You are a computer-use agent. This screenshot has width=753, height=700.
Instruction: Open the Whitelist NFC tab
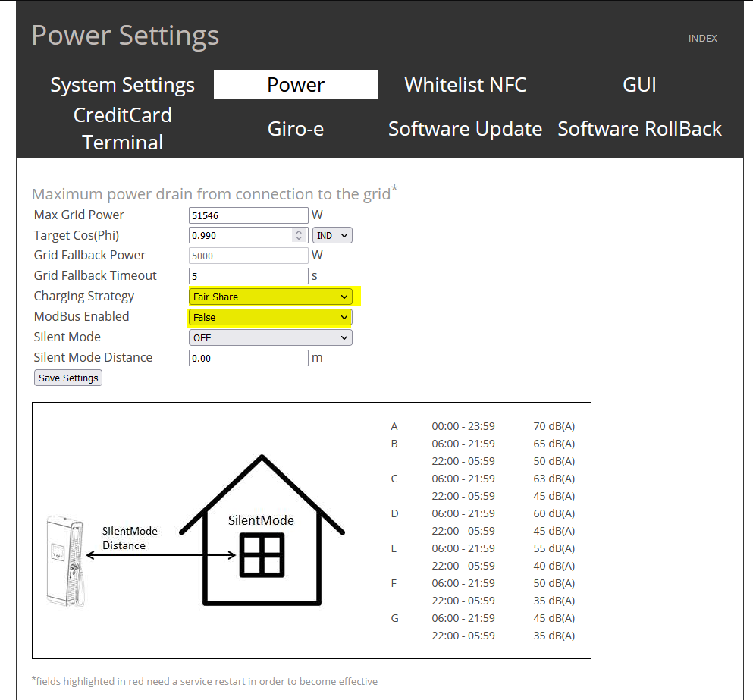(465, 85)
